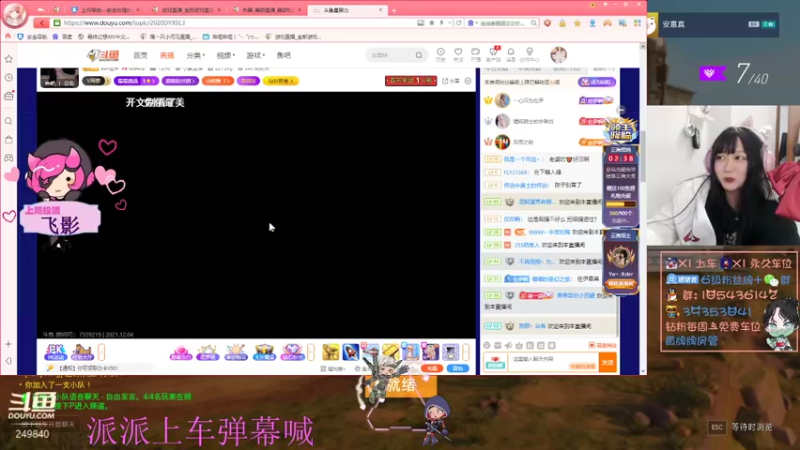800x450 pixels.
Task: Expand the 分类 nav dropdown
Action: 195,55
